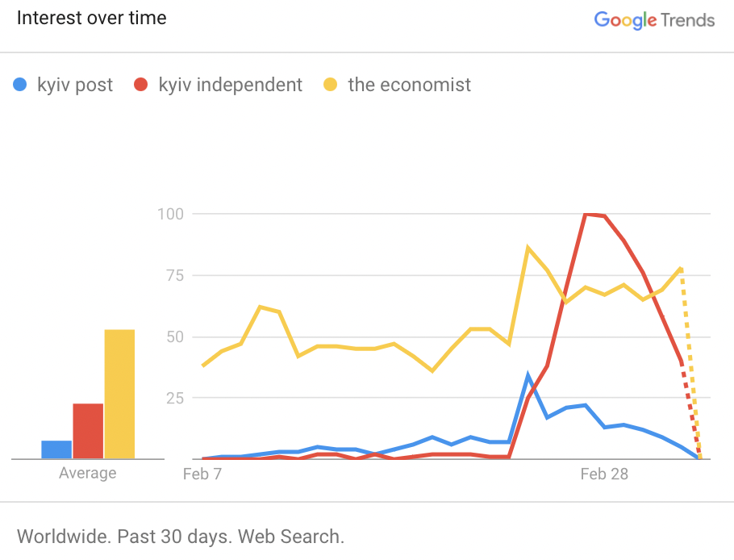
Task: Click the Feb 28 date label
Action: pyautogui.click(x=604, y=474)
